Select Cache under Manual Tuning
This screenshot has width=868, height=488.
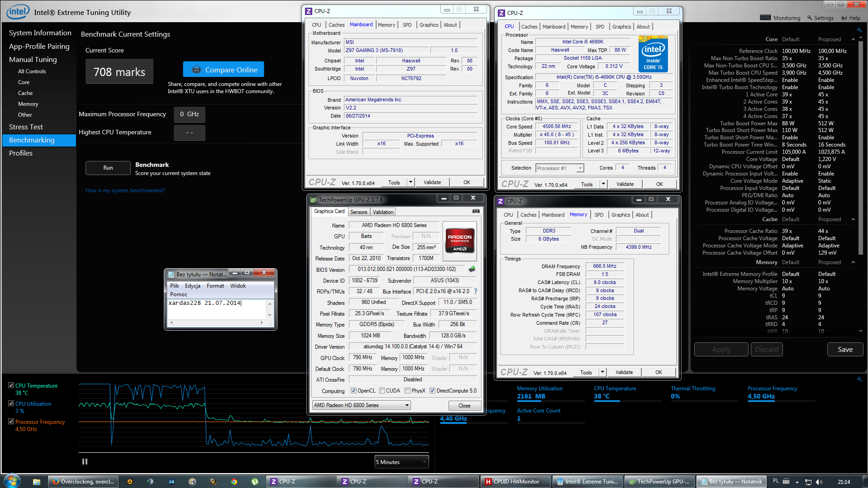coord(25,93)
